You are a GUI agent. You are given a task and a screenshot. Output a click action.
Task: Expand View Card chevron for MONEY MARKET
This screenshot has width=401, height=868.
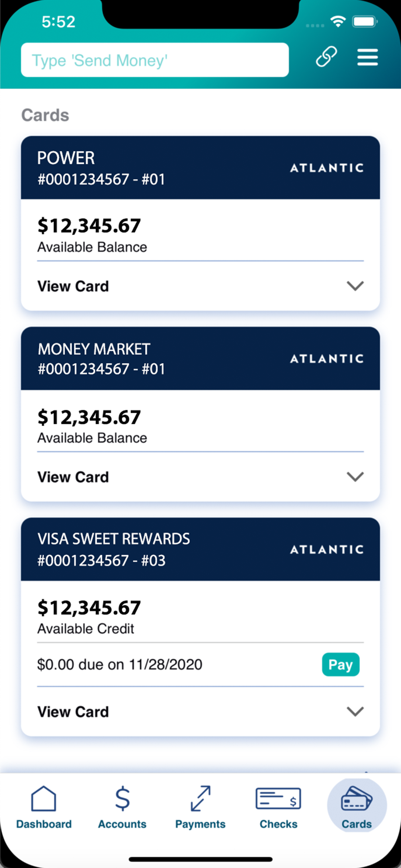(355, 476)
